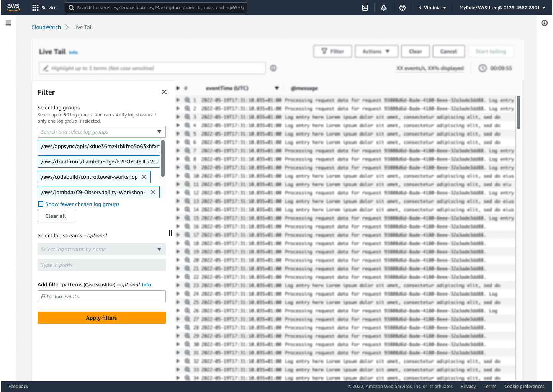
Task: Launch CloudShell from the top bar
Action: click(x=365, y=8)
